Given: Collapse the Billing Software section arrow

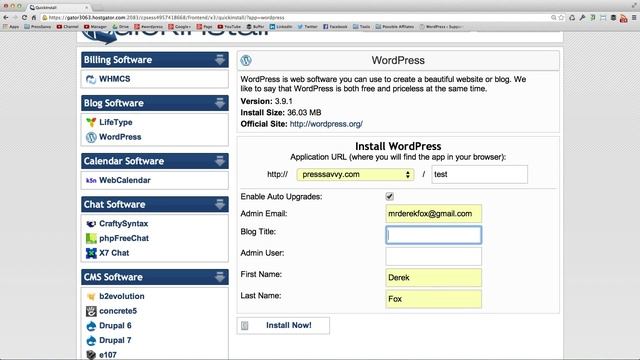Looking at the screenshot, I should pos(220,60).
